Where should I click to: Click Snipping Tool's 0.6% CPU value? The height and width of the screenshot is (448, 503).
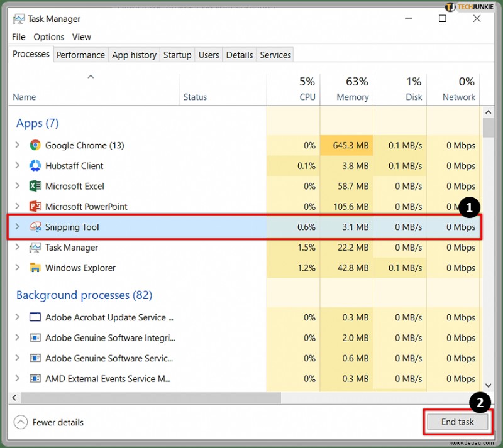coord(306,227)
